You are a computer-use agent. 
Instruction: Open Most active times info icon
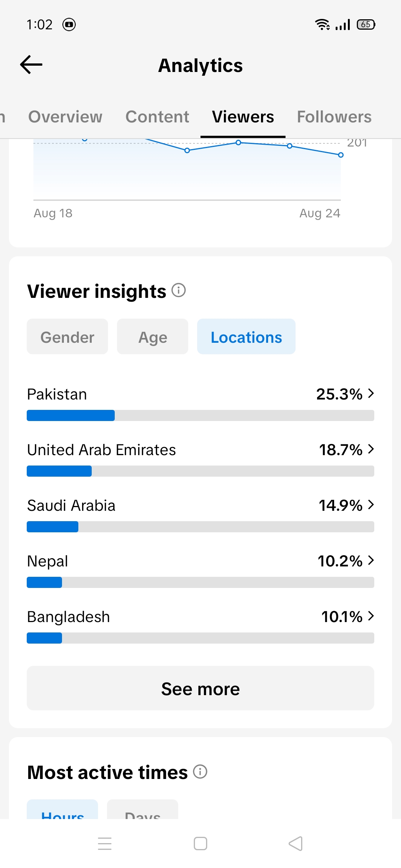pos(200,772)
